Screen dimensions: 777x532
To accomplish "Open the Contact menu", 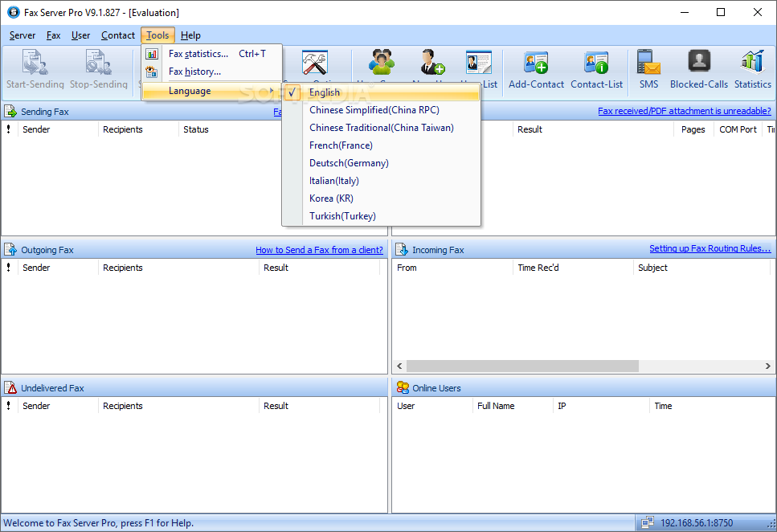I will pyautogui.click(x=118, y=35).
